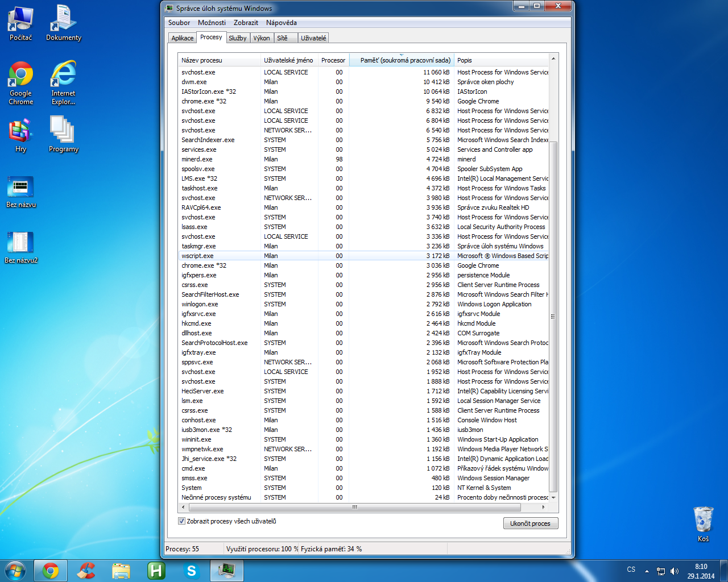728x582 pixels.
Task: Sort by Uživatelské jméno column header
Action: point(289,60)
